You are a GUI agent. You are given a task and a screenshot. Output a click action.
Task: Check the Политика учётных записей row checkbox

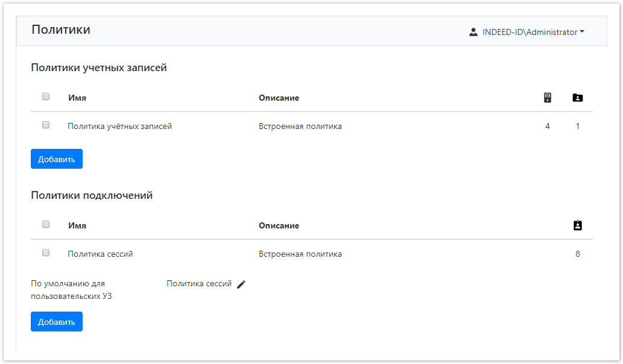click(x=46, y=125)
